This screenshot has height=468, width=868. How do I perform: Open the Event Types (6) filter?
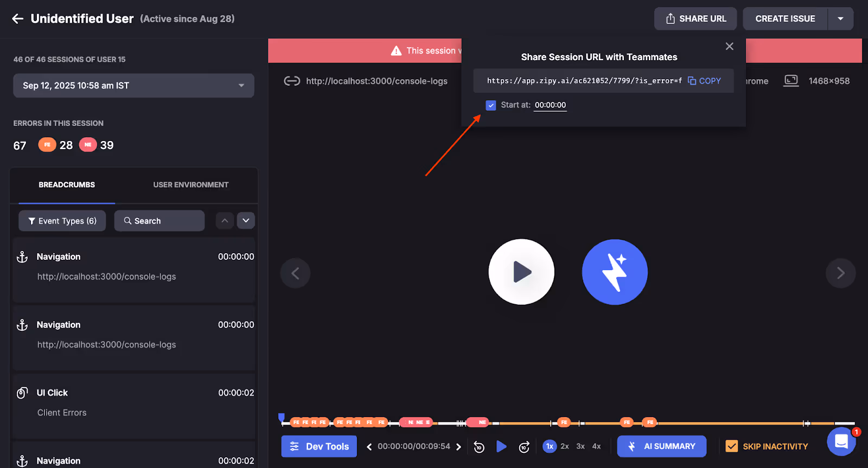[x=62, y=221]
